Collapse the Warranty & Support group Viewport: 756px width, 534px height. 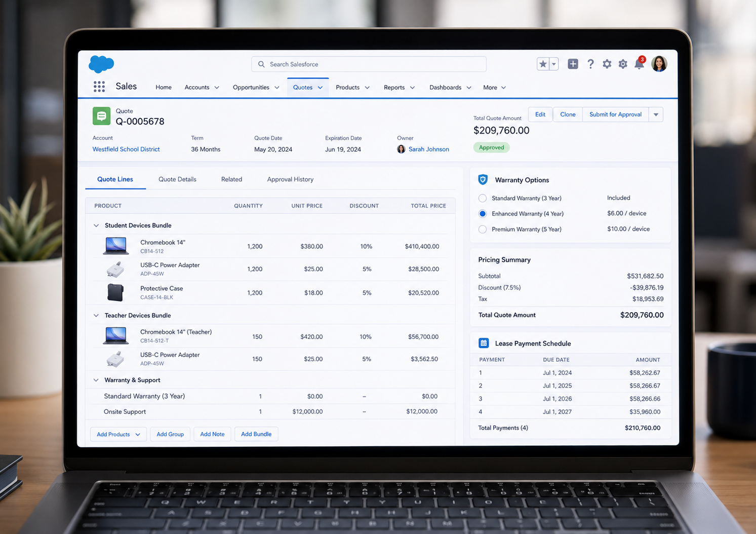click(96, 380)
